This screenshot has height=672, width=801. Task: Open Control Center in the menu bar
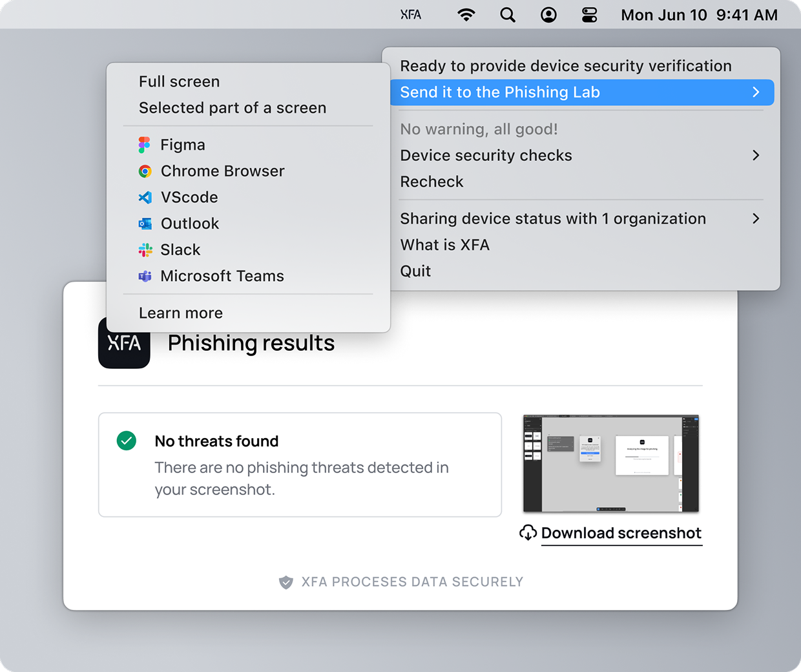pos(589,15)
